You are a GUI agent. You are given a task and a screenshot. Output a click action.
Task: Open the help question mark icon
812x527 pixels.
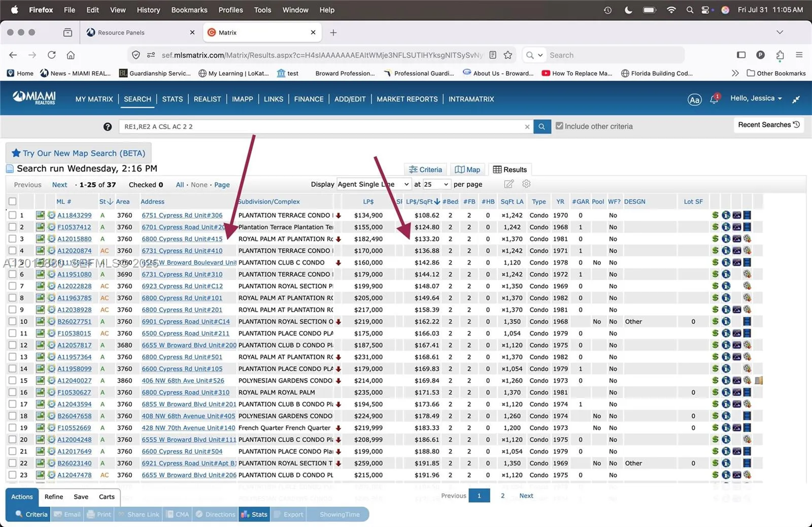pyautogui.click(x=108, y=127)
